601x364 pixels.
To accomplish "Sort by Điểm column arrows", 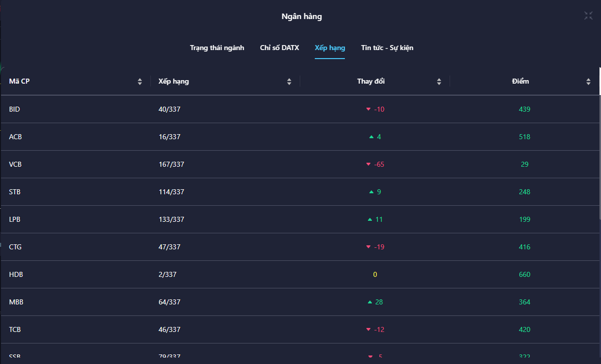I will point(588,82).
